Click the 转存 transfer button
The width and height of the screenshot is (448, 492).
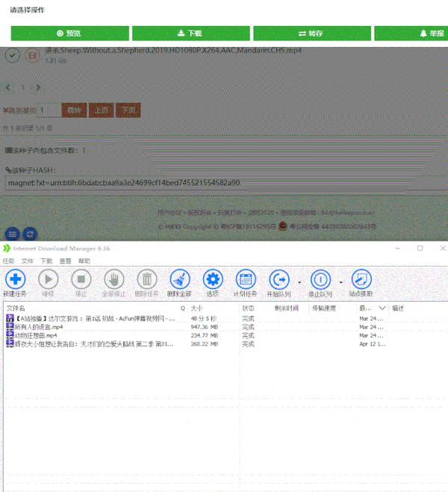pos(312,34)
